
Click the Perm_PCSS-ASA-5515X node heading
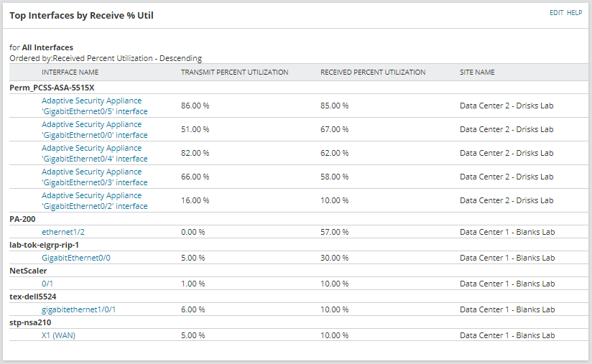click(52, 88)
